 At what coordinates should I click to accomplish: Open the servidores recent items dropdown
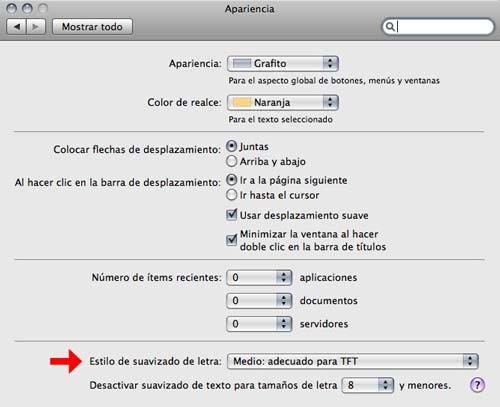point(259,324)
